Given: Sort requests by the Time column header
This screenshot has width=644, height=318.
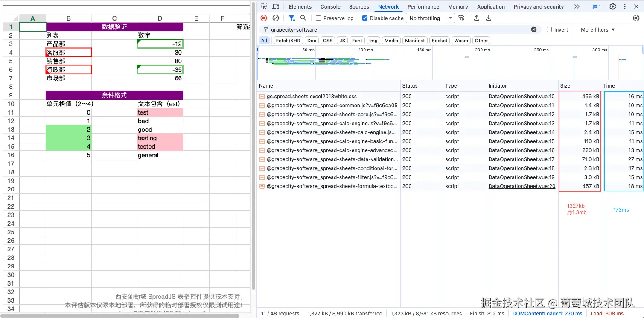Looking at the screenshot, I should pos(623,86).
